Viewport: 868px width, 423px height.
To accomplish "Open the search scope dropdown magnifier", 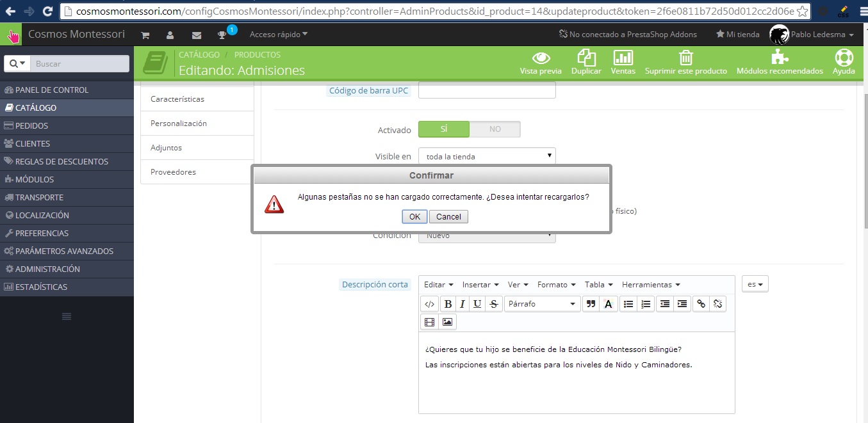I will coord(17,63).
